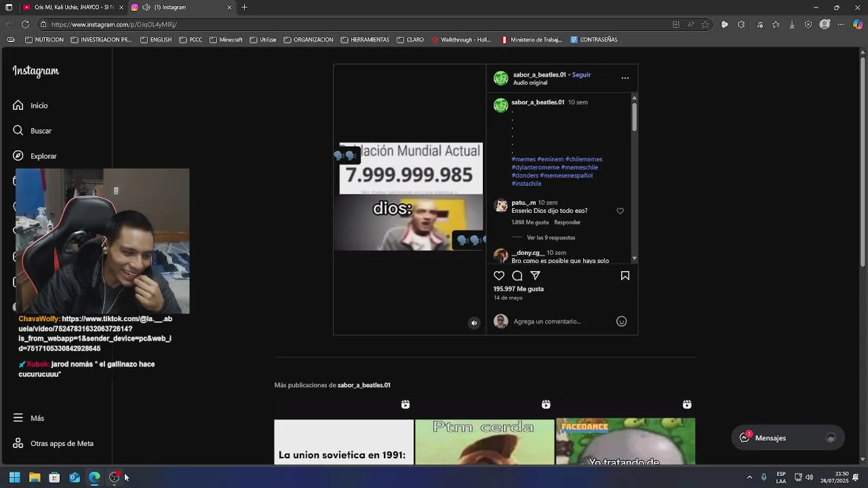Open the CONTRASEÑAS bookmark
Screen dimensions: 868x488
594,40
